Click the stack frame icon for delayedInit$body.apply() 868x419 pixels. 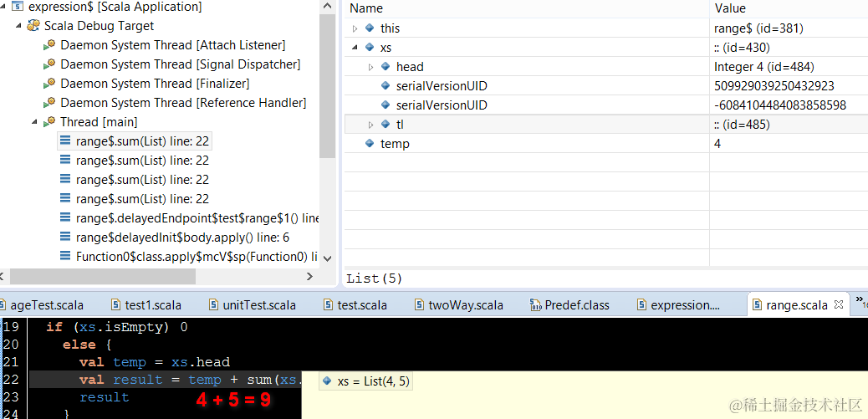point(65,238)
